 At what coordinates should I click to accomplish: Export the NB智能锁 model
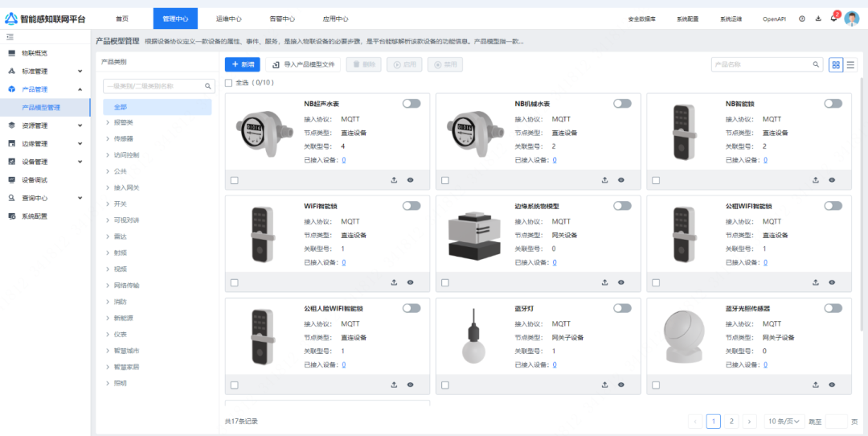click(816, 180)
